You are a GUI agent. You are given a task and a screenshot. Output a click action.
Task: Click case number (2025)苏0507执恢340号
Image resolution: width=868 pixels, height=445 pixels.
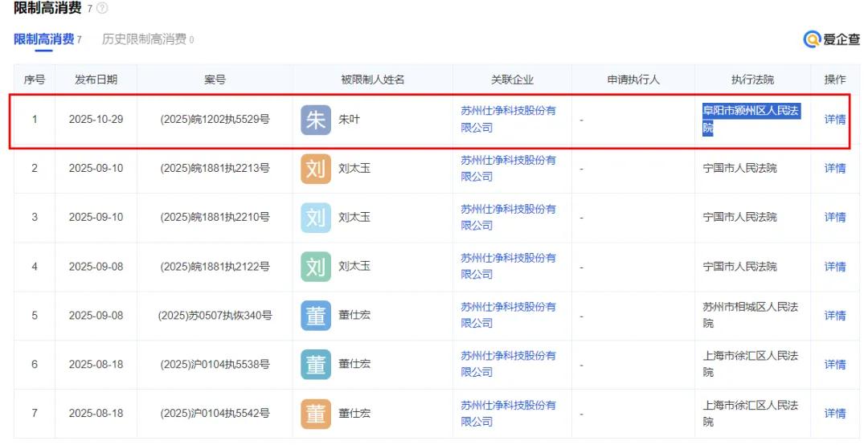(x=215, y=315)
